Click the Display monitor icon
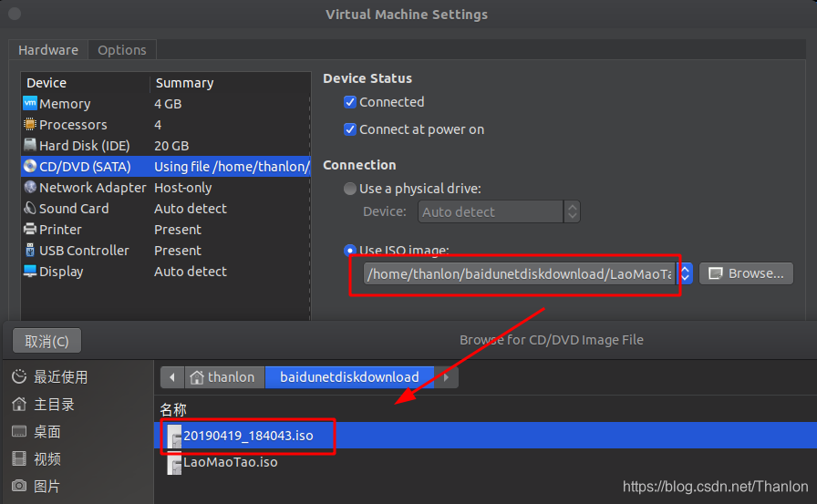The image size is (817, 504). point(30,271)
